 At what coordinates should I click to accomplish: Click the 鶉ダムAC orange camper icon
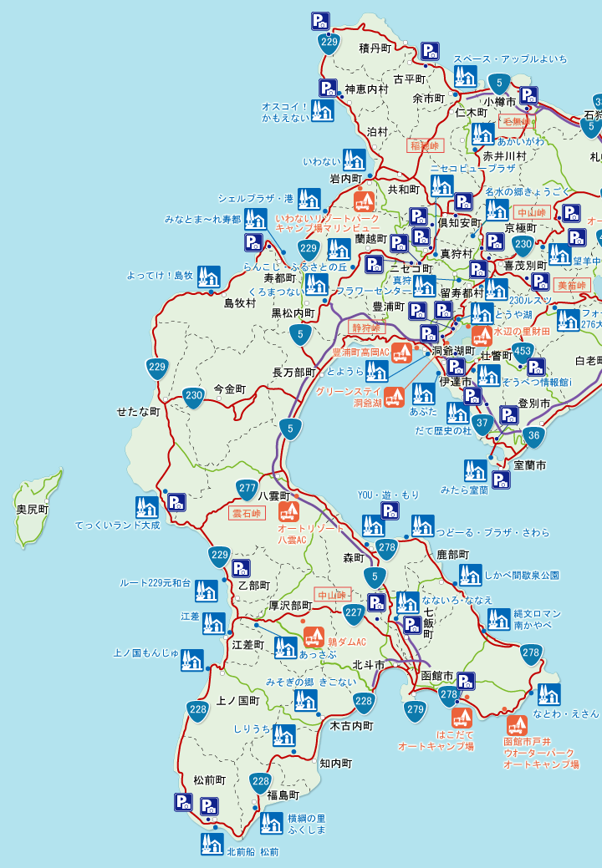tap(314, 638)
